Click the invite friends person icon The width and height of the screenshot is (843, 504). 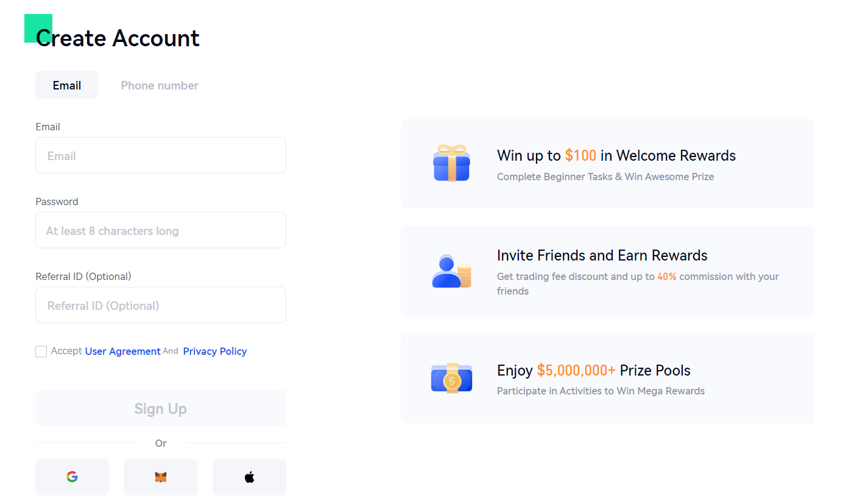point(451,271)
